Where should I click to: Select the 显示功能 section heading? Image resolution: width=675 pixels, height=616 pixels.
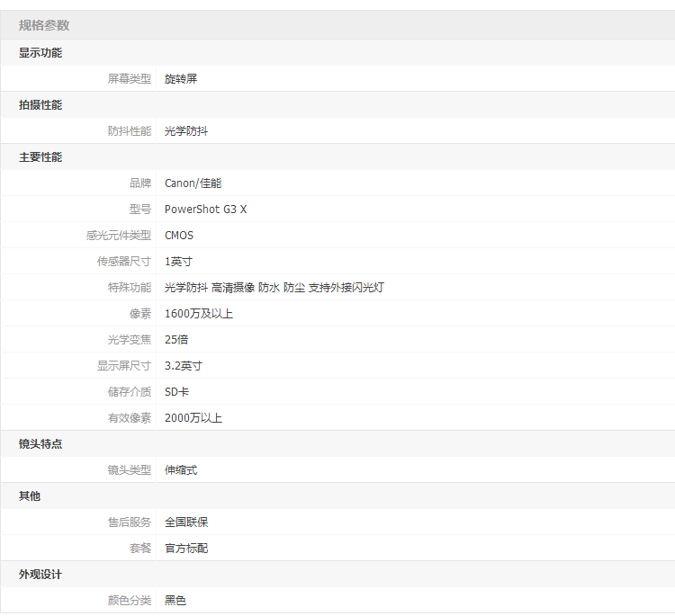[x=40, y=53]
